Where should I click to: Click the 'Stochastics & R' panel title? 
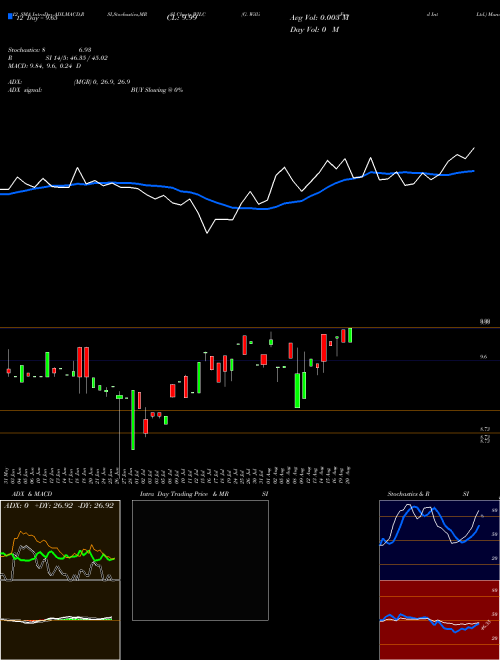(408, 494)
